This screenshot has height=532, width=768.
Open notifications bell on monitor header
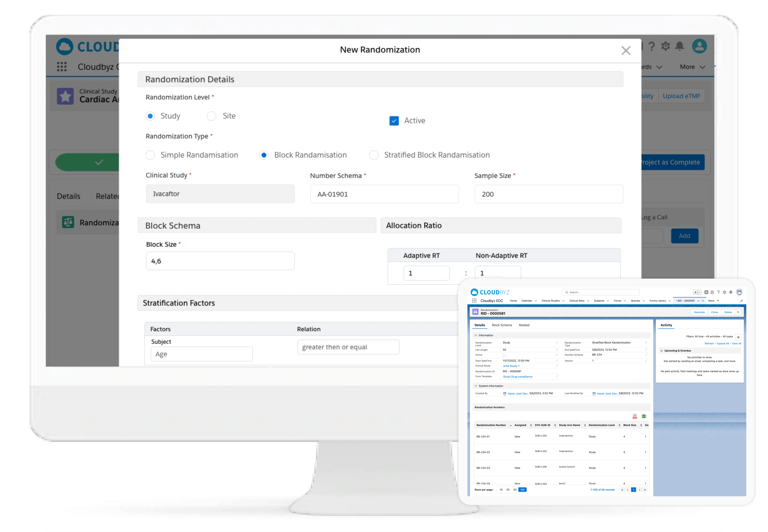[680, 46]
